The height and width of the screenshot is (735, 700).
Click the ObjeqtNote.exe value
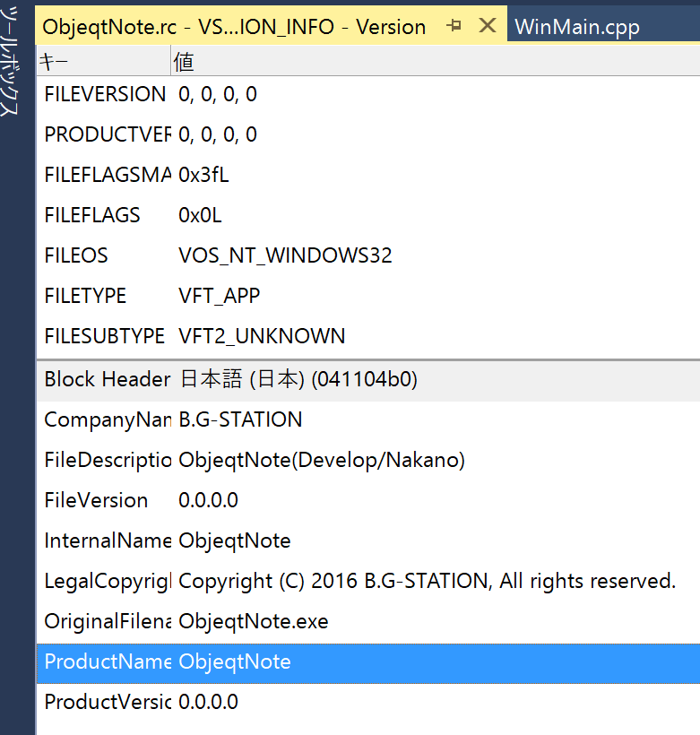point(253,621)
